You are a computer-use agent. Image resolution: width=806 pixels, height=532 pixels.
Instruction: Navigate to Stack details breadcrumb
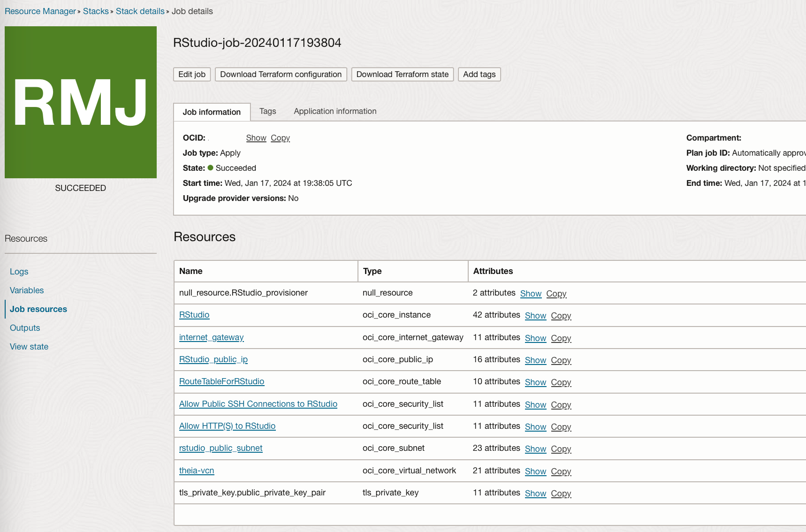click(140, 11)
